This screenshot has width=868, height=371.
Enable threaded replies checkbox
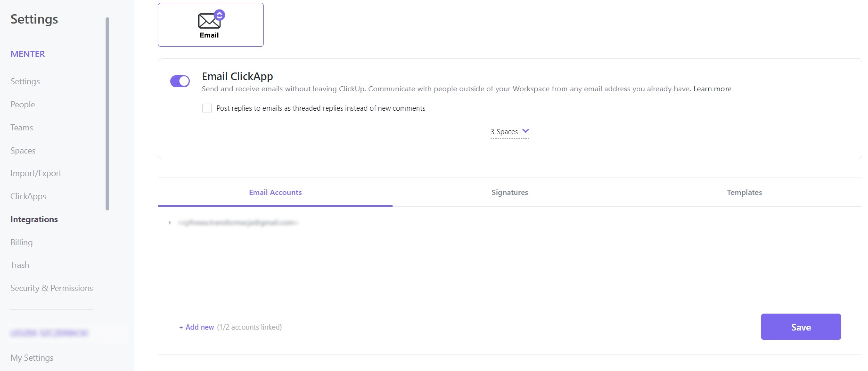click(x=207, y=108)
